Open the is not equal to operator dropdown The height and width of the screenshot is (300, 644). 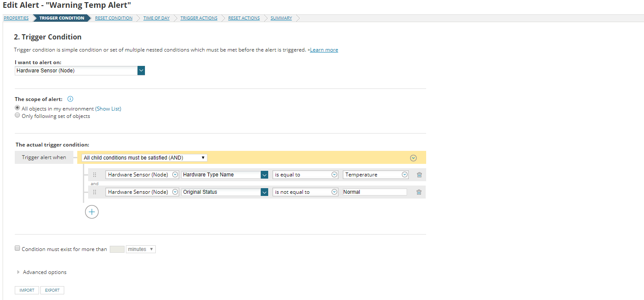pyautogui.click(x=306, y=192)
